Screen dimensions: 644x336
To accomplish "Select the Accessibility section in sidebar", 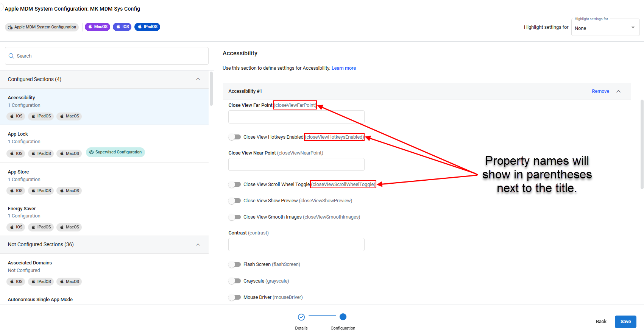I will point(104,107).
